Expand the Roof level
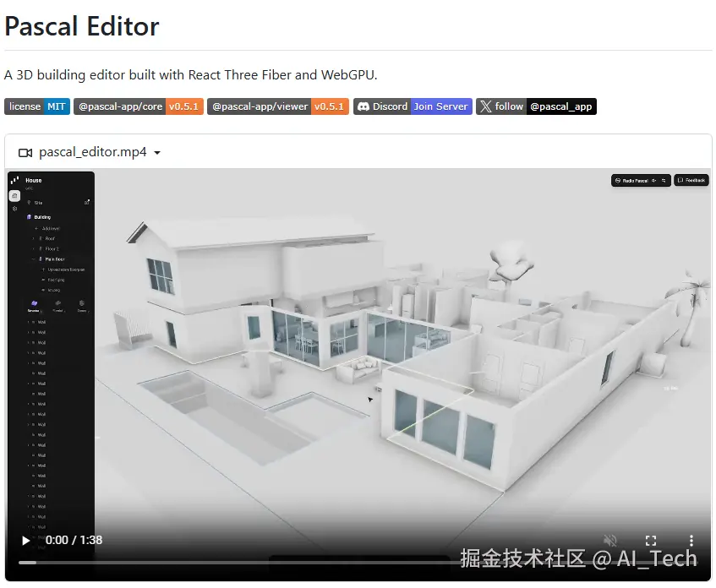Image resolution: width=716 pixels, height=588 pixels. [x=33, y=238]
